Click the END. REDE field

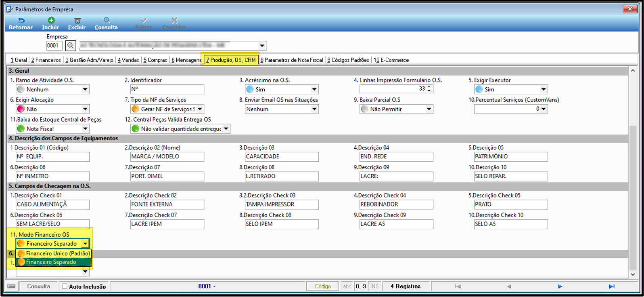pos(396,157)
